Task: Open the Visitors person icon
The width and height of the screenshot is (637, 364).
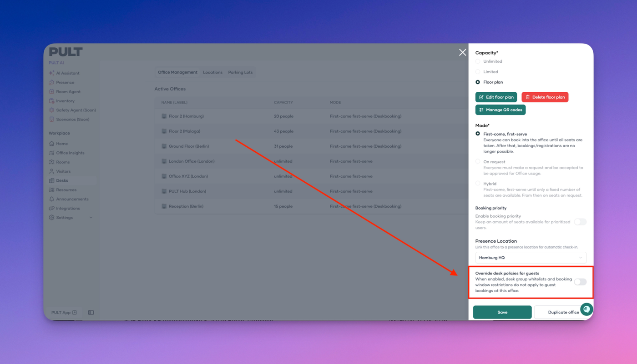Action: 51,171
